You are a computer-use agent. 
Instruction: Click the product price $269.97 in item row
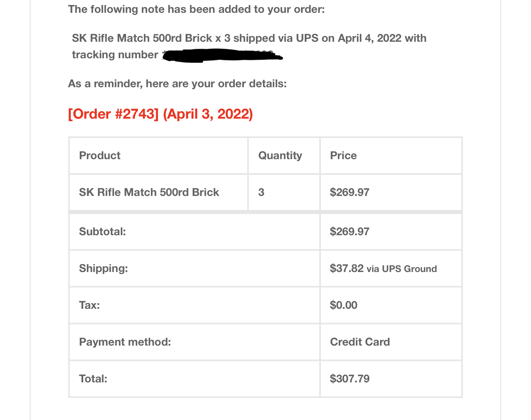pos(349,192)
